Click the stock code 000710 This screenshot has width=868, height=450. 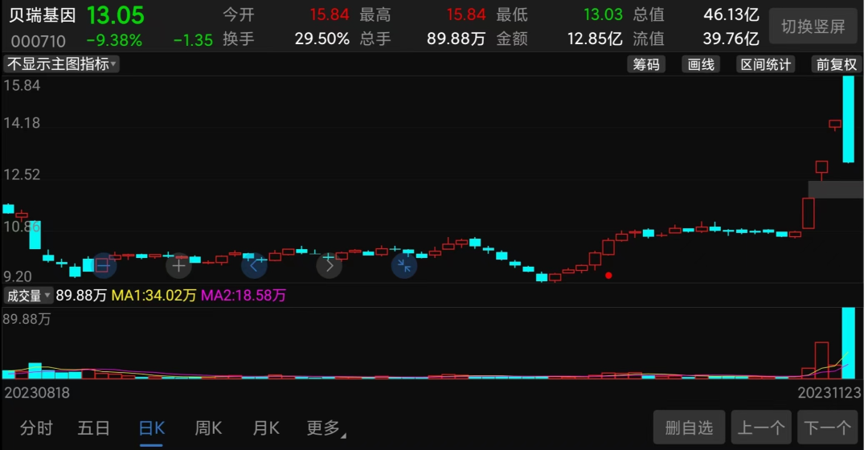39,41
